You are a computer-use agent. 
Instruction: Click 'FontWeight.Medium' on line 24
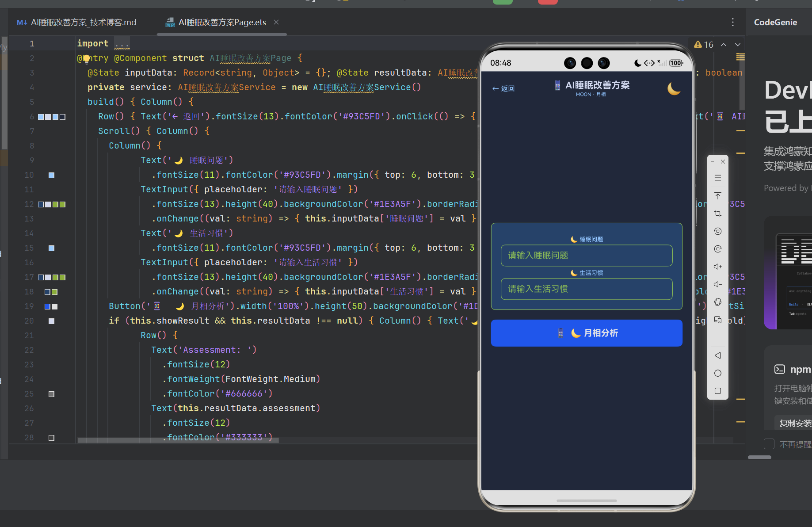pos(271,379)
